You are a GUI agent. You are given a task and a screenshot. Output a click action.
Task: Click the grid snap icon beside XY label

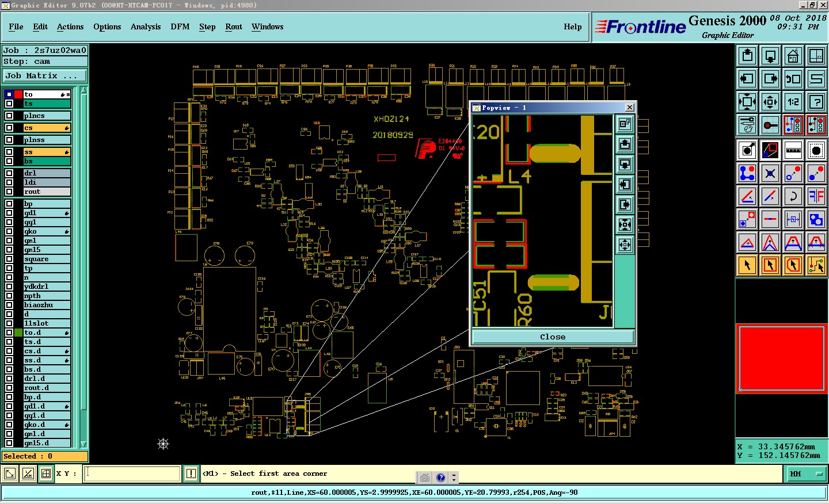pos(46,474)
